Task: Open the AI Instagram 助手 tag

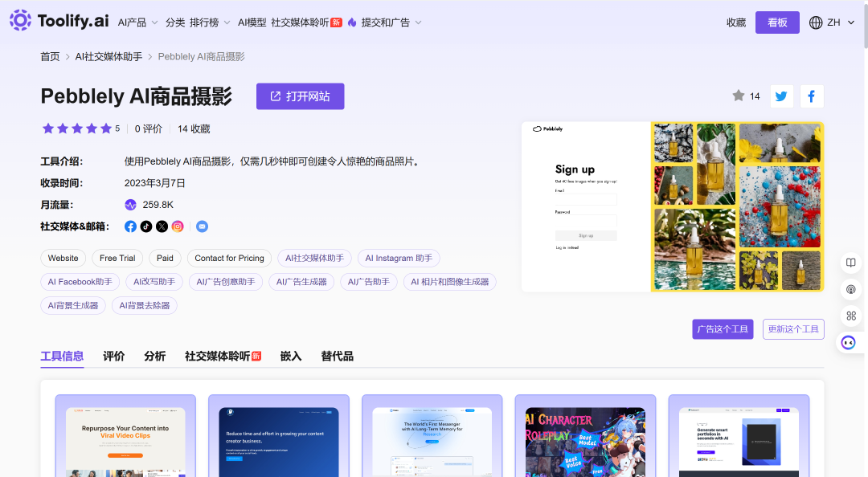Action: click(399, 259)
